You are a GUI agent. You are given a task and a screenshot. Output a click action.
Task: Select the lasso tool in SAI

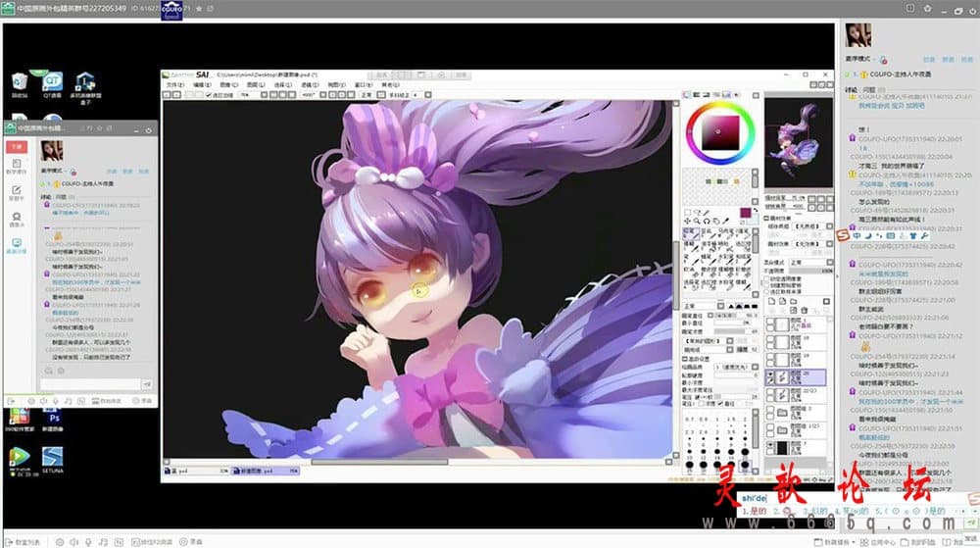[x=698, y=213]
